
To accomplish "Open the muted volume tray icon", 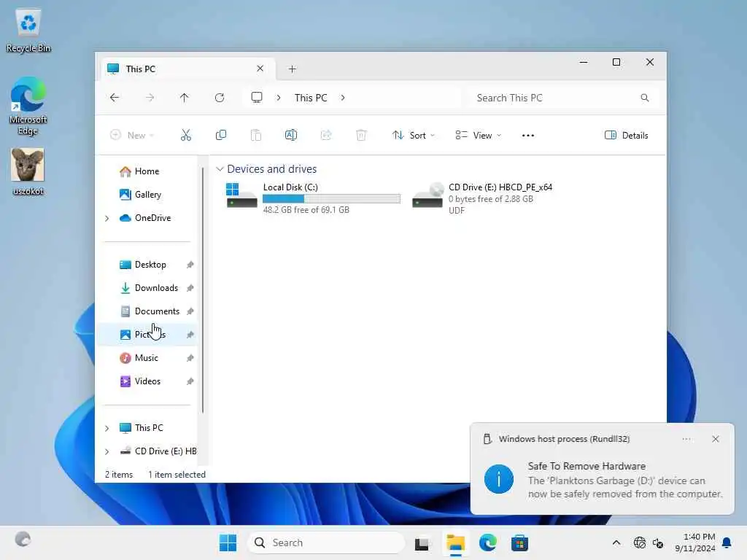I will point(658,542).
